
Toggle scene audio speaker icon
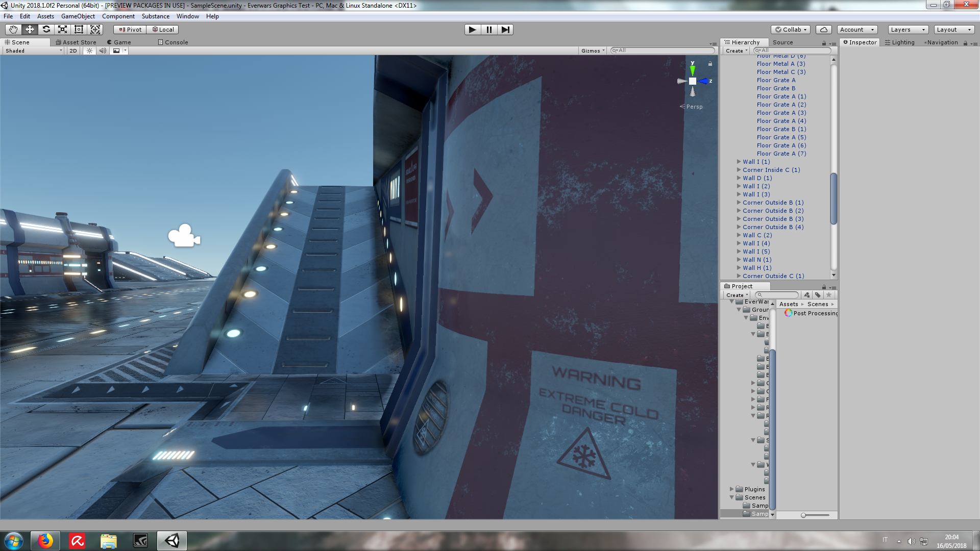click(103, 51)
